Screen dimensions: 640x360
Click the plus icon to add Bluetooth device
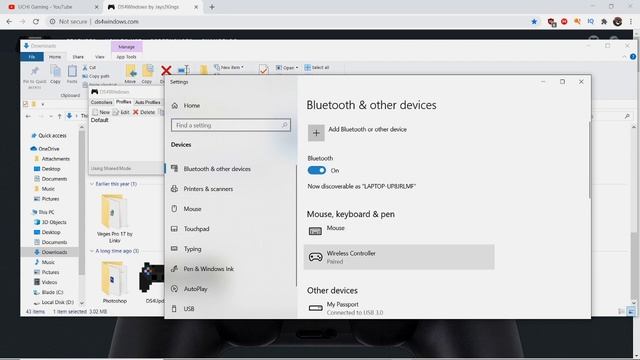(x=316, y=133)
